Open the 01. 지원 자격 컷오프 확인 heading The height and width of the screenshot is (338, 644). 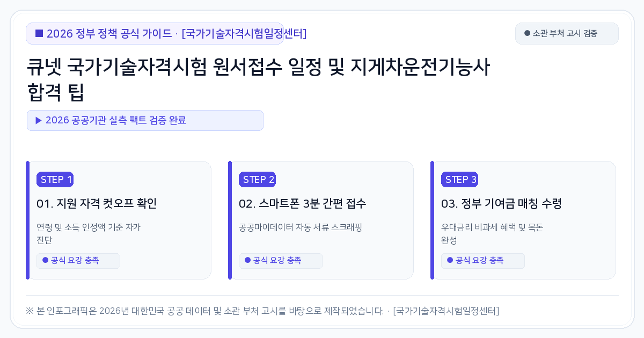click(x=97, y=204)
